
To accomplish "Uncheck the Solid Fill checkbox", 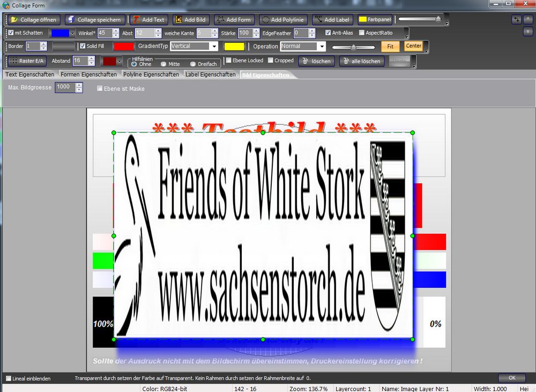I will (x=83, y=46).
